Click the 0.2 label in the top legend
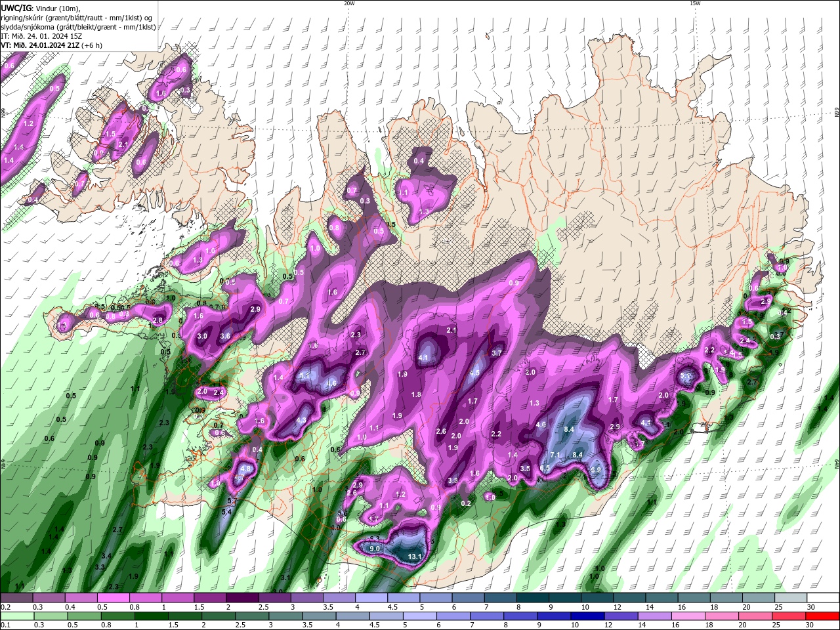This screenshot has width=840, height=630. (6, 607)
